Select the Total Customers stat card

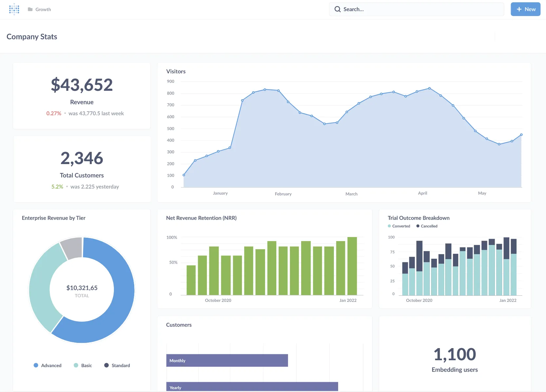(x=82, y=169)
